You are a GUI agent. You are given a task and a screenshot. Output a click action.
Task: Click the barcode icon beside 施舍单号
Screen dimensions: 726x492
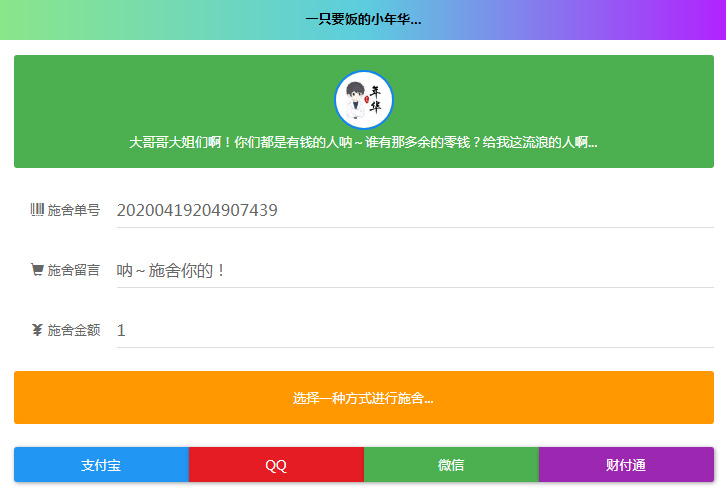click(x=37, y=210)
